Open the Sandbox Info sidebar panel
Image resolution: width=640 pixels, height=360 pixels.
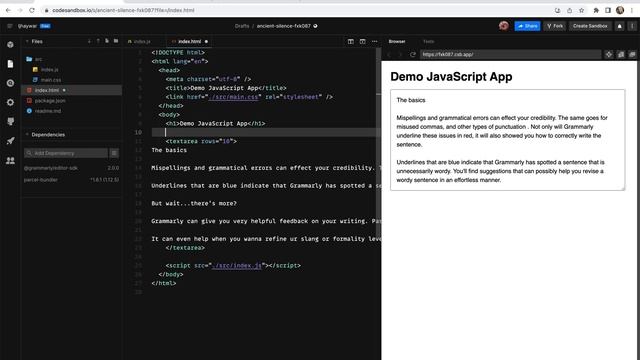10,44
